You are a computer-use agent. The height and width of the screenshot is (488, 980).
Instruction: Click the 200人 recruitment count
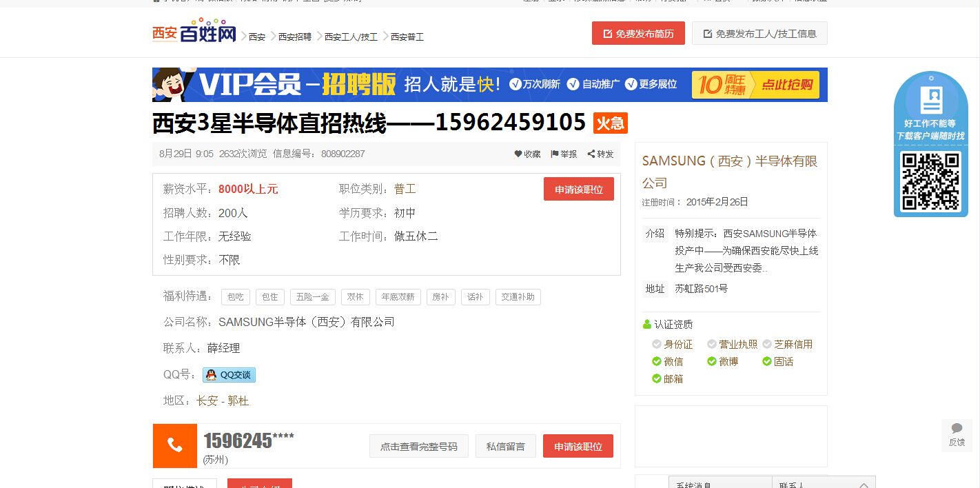coord(233,213)
